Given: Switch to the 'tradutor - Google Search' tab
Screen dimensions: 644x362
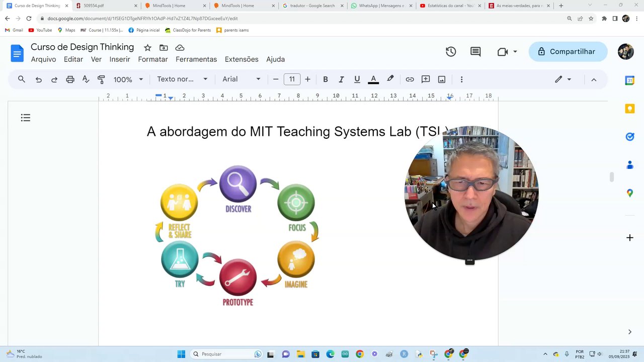Looking at the screenshot, I should coord(313,6).
